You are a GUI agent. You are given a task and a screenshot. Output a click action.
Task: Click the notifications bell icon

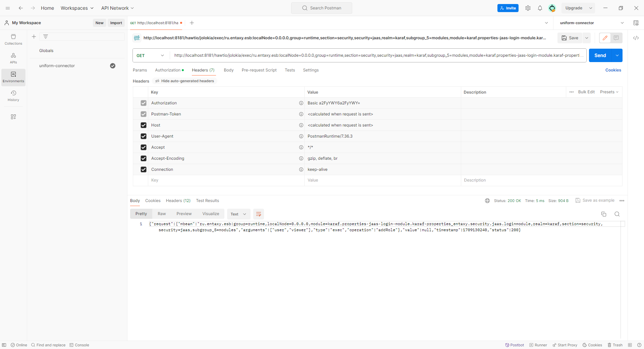540,8
